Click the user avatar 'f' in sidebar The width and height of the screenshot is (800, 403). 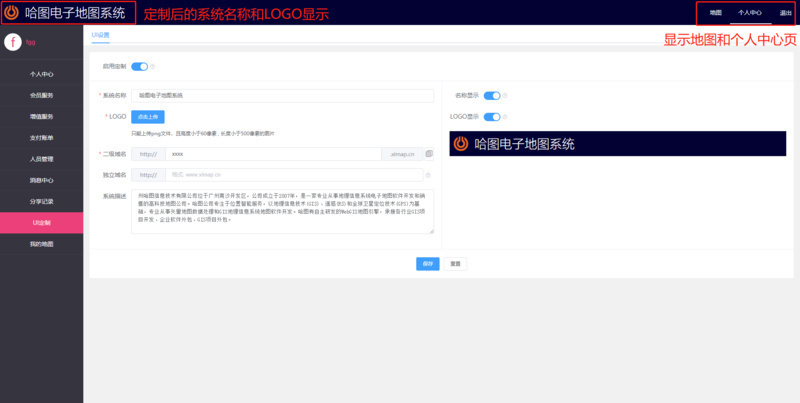pos(13,42)
